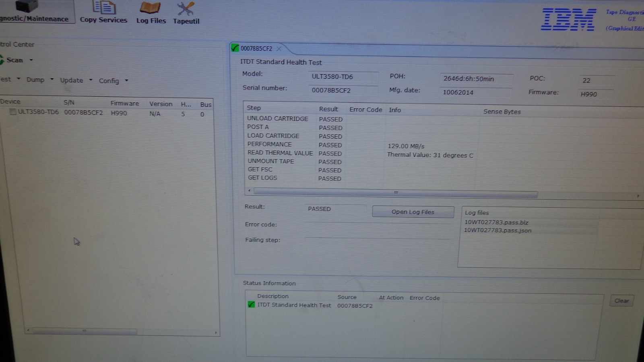
Task: Click the IBM logo
Action: click(x=568, y=19)
